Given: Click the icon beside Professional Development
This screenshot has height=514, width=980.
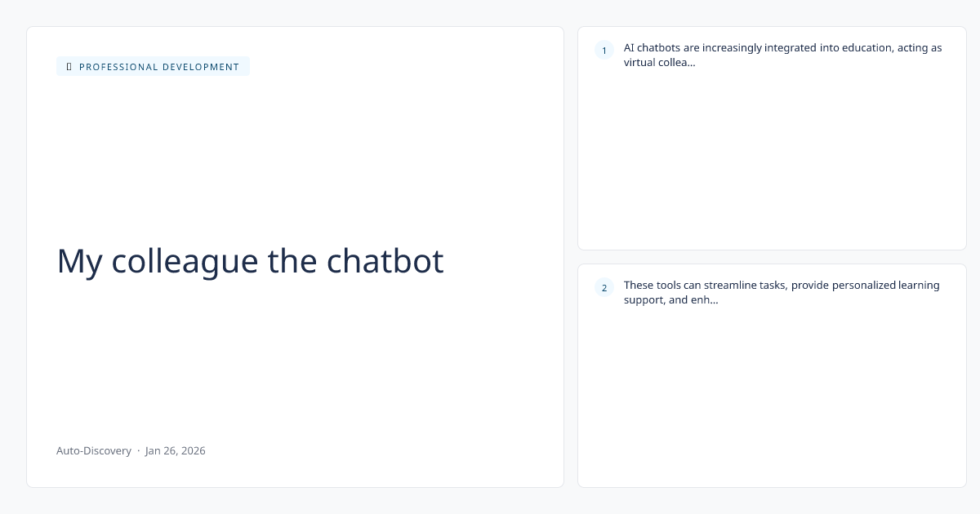Looking at the screenshot, I should (69, 67).
